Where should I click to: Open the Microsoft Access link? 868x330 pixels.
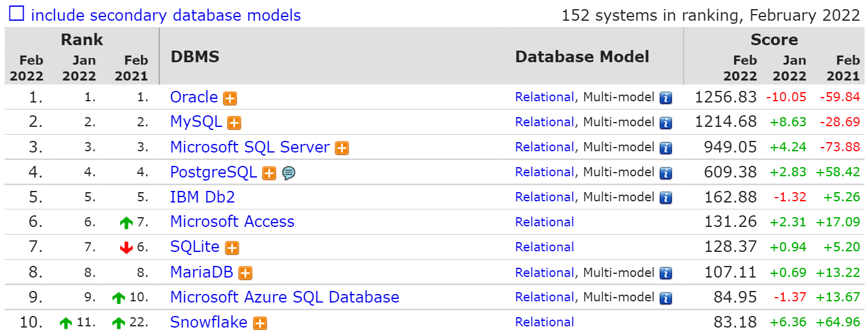click(x=232, y=221)
